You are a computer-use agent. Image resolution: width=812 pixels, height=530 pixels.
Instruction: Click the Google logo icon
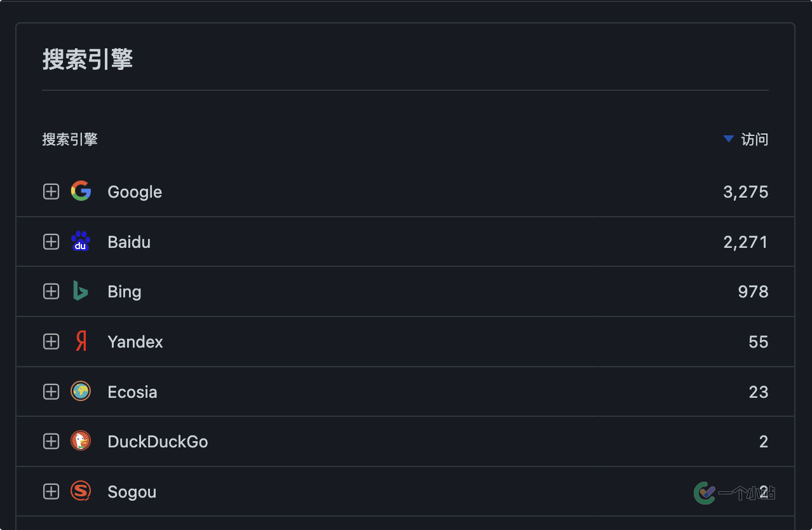[x=81, y=191]
